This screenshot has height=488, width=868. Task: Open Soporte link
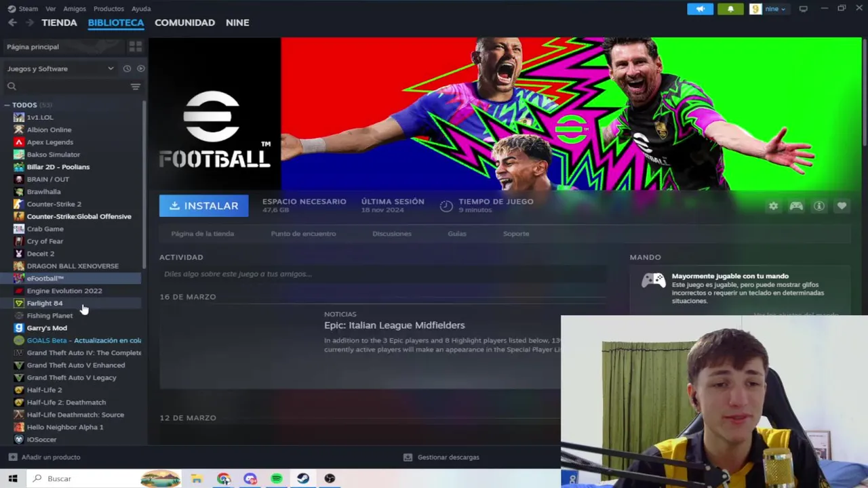(516, 234)
